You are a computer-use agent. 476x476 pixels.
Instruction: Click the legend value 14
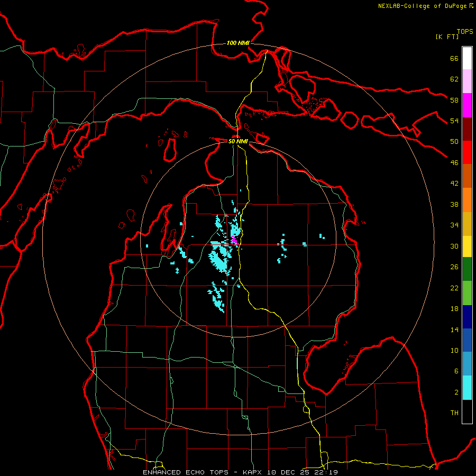click(x=454, y=329)
